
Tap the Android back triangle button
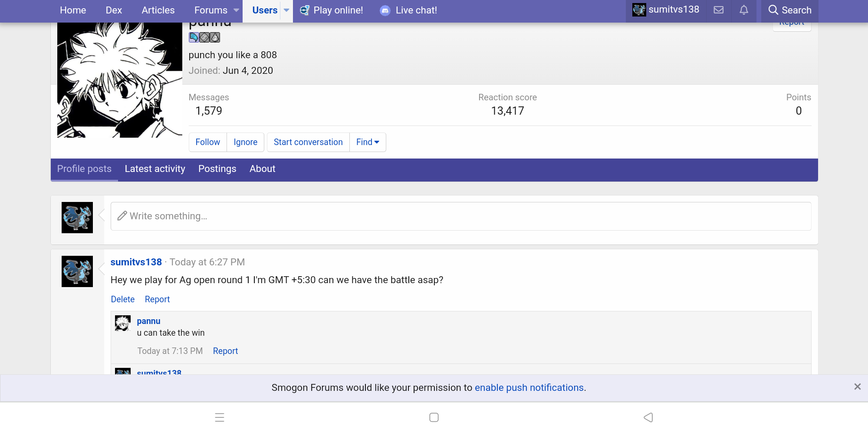[x=648, y=417]
